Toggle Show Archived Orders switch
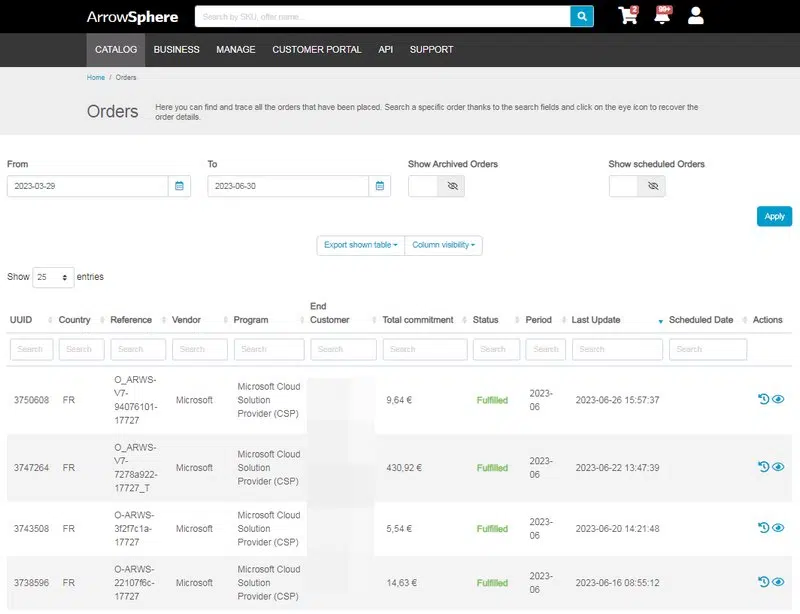This screenshot has height=614, width=800. (436, 186)
